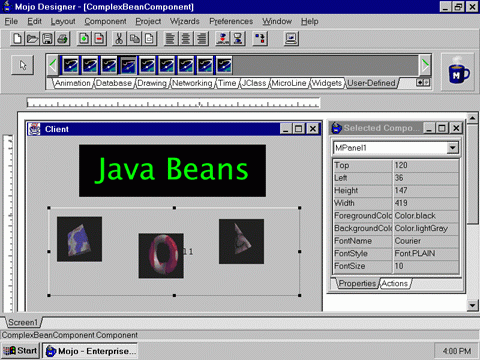Viewport: 480px width, 360px height.
Task: Align components right with toolbar icon
Action: pyautogui.click(x=201, y=39)
